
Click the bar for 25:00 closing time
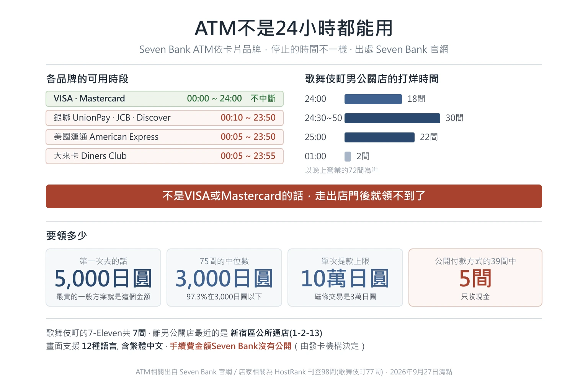coord(379,137)
